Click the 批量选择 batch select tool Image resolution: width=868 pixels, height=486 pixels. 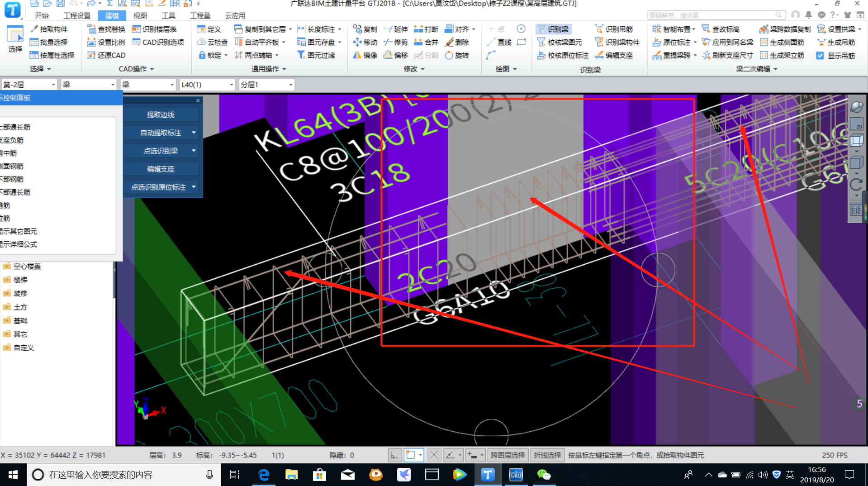tap(49, 42)
